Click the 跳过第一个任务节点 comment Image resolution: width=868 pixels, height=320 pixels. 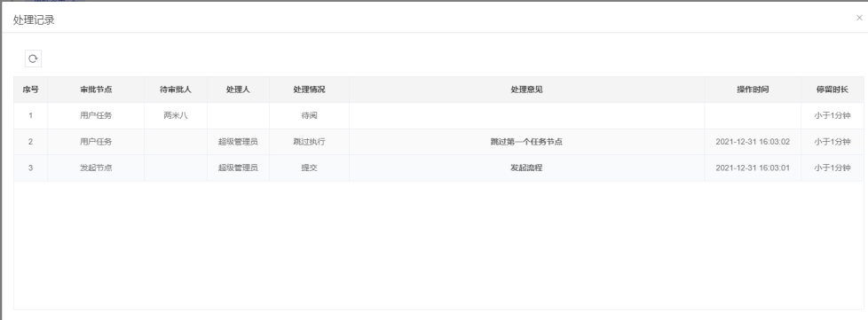coord(526,142)
